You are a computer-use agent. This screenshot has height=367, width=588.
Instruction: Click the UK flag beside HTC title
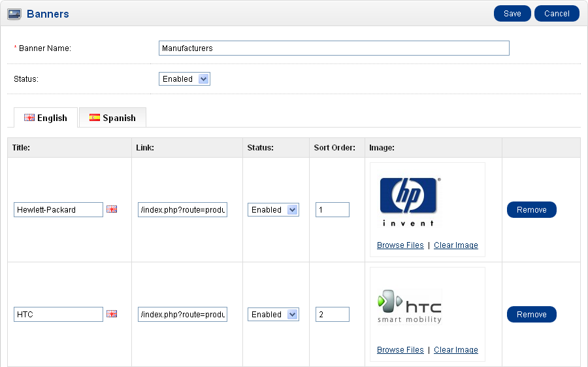[x=112, y=313]
